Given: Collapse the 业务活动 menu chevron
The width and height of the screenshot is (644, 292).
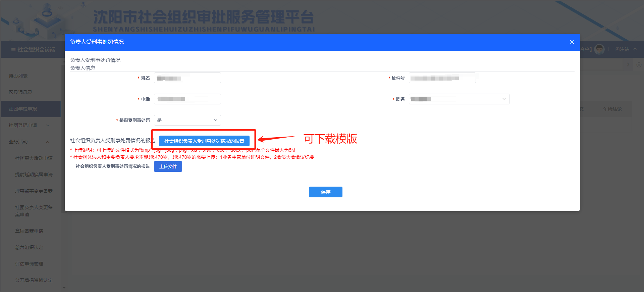Looking at the screenshot, I should [x=48, y=142].
